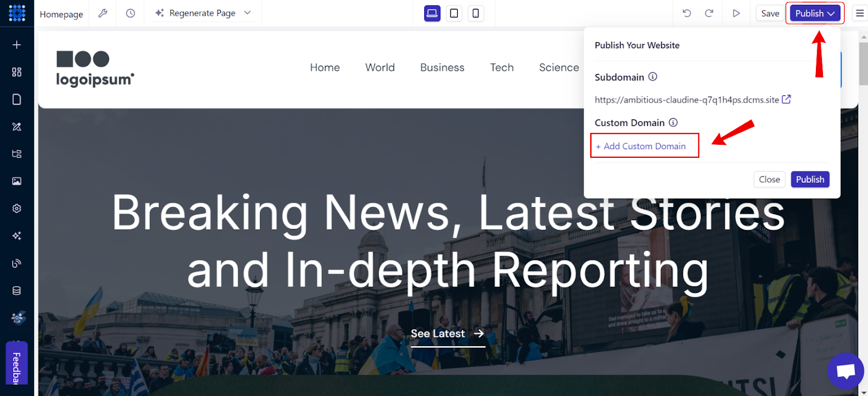Click Publish Your Website heading
Image resolution: width=868 pixels, height=396 pixels.
[637, 45]
